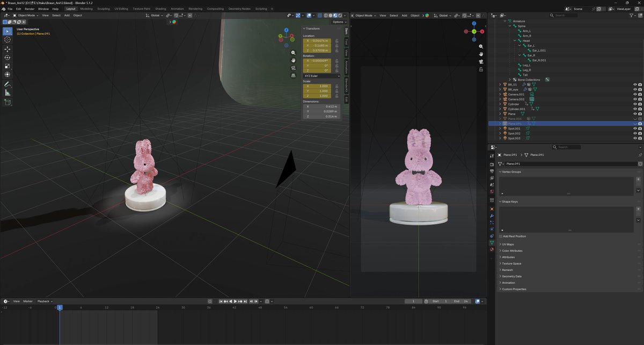Viewport: 644px width, 345px height.
Task: Select the Move tool
Action: click(8, 49)
